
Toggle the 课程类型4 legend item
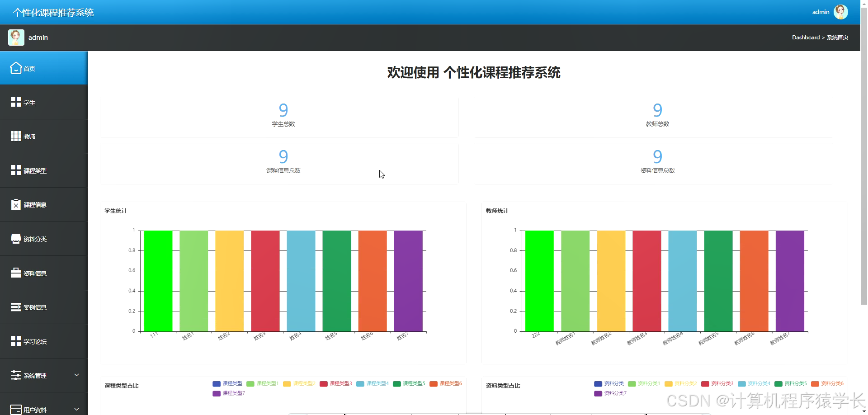point(372,383)
